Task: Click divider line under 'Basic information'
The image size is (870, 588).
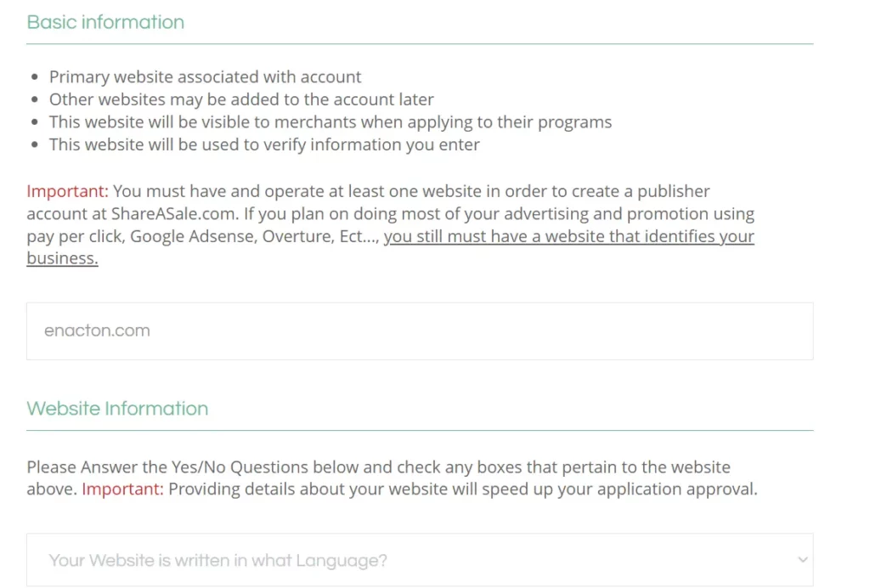Action: click(x=420, y=44)
